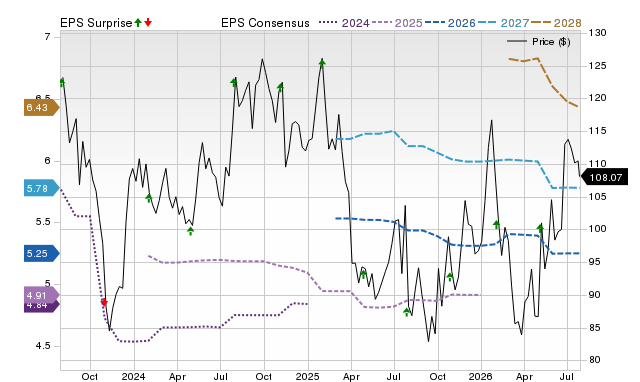Click the 4.5 label on the left EPS axis
The width and height of the screenshot is (640, 382).
43,346
